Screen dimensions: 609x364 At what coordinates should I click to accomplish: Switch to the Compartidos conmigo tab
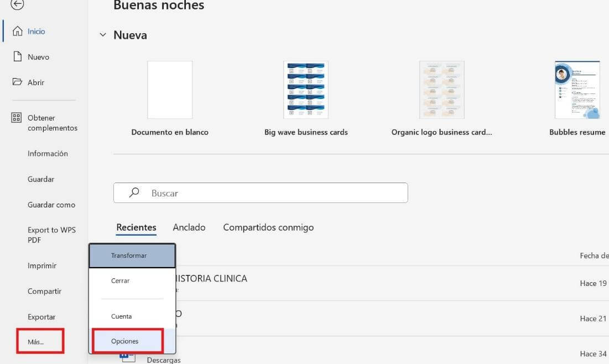pyautogui.click(x=268, y=227)
